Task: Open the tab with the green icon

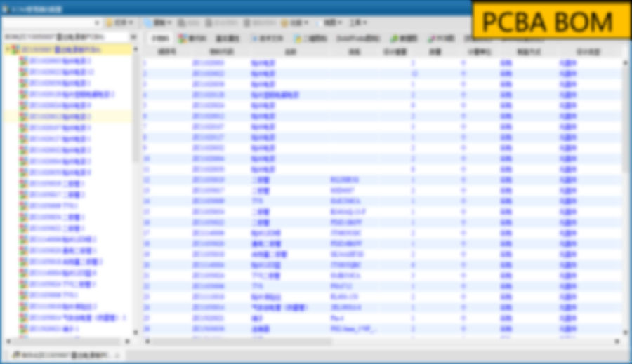Action: pos(404,39)
